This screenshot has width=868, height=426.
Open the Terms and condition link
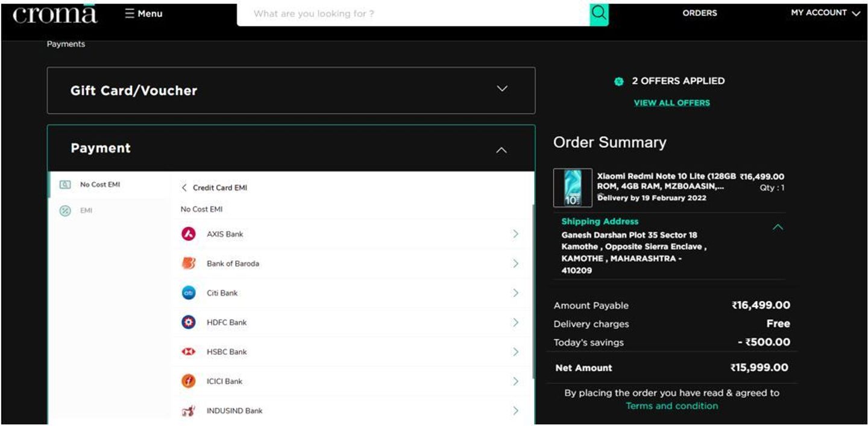(671, 406)
